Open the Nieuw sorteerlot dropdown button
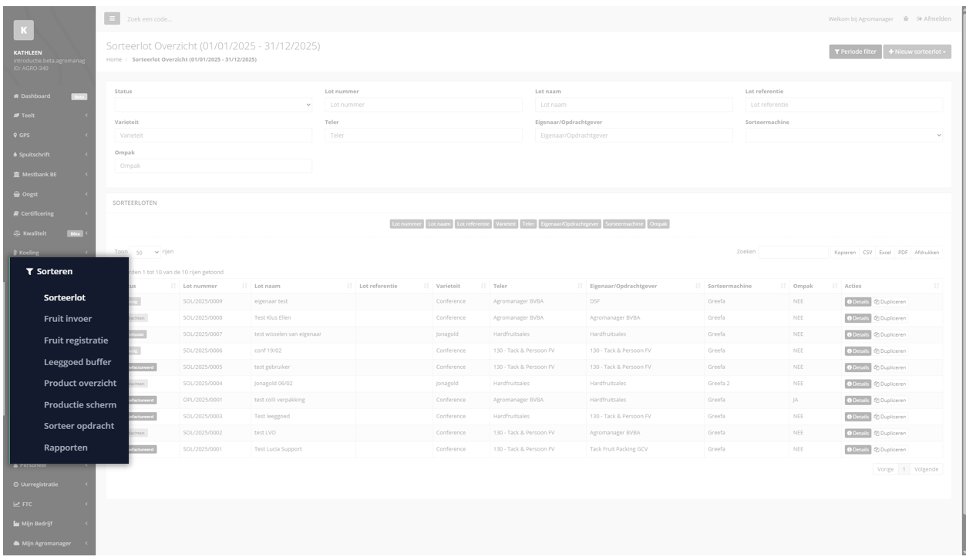The height and width of the screenshot is (560, 966). [917, 52]
